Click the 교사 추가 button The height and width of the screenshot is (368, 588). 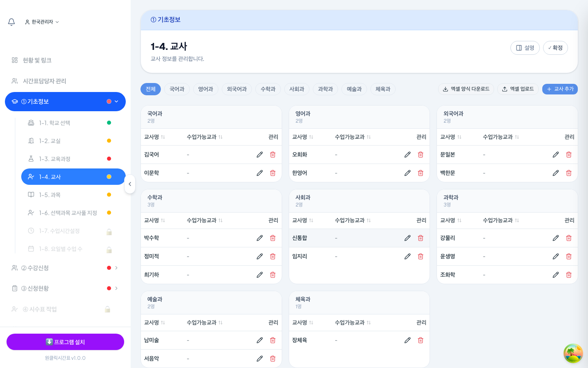pyautogui.click(x=560, y=89)
